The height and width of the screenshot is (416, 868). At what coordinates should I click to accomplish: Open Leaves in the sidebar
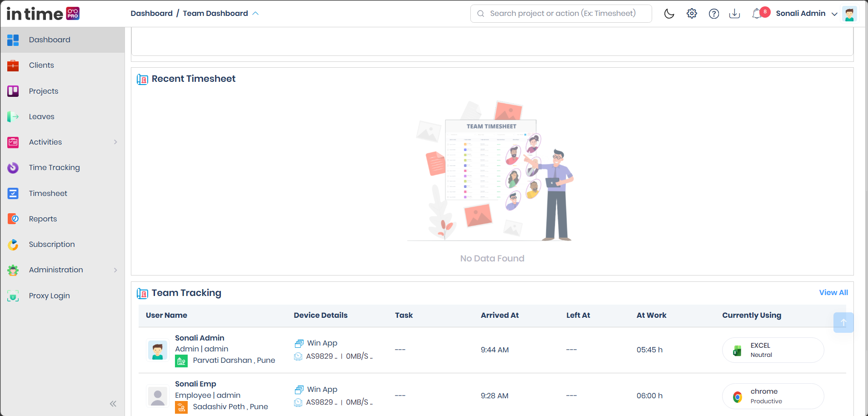pyautogui.click(x=63, y=116)
